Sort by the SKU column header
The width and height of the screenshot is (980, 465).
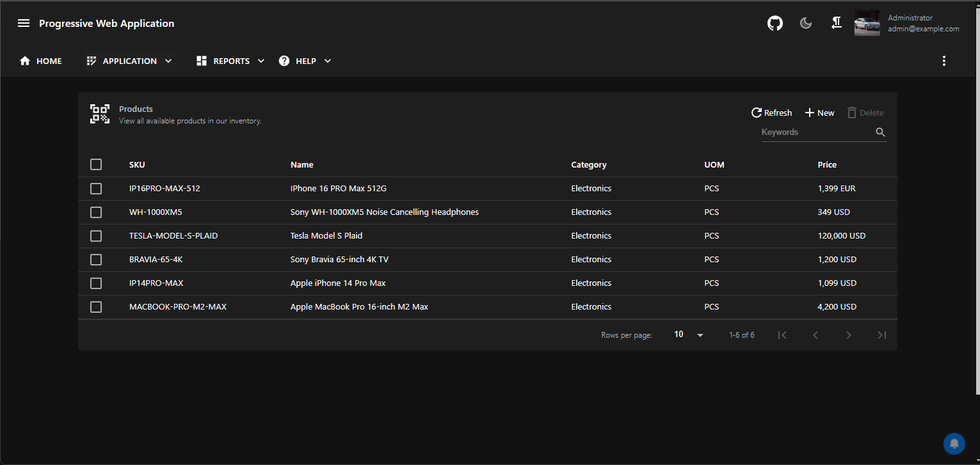[137, 164]
